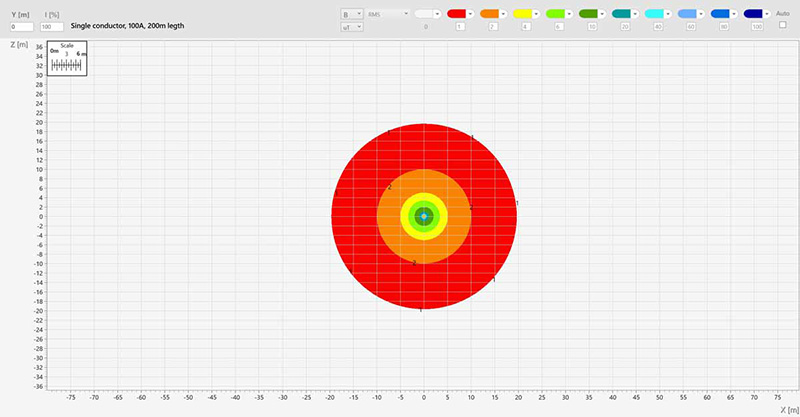Click the Auto label text

[x=783, y=14]
